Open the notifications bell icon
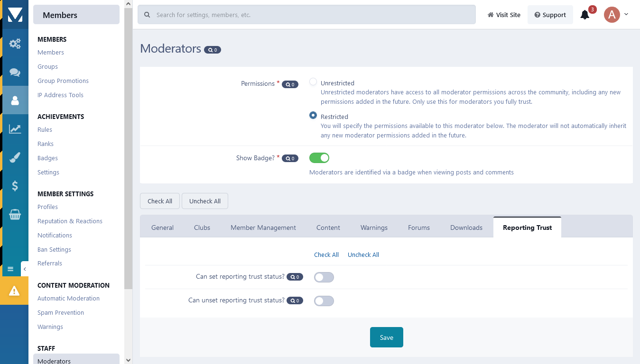640x364 pixels. pos(585,15)
